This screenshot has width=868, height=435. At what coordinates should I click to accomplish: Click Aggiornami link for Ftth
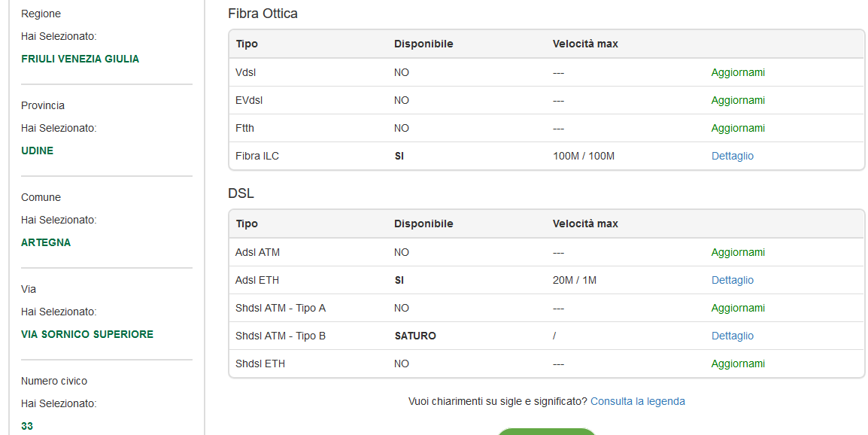(x=738, y=128)
